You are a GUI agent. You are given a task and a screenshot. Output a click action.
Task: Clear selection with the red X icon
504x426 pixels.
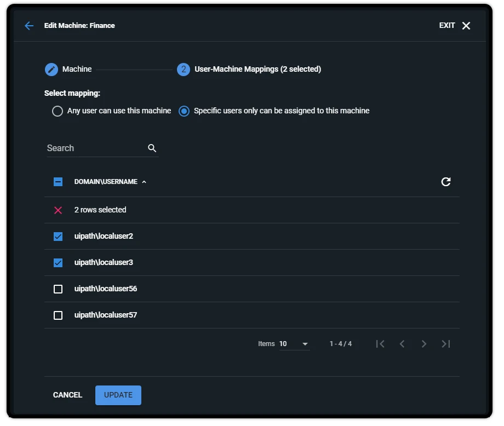point(58,210)
